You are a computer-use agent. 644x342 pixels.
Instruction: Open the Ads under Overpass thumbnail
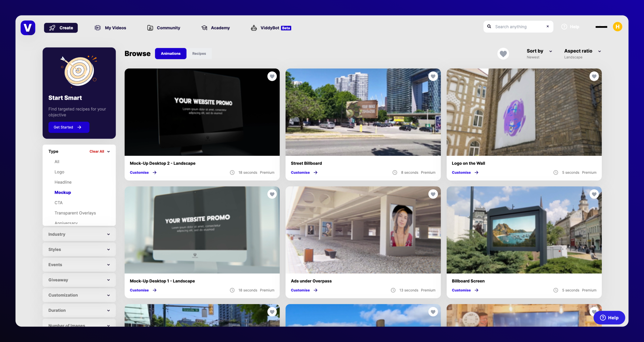click(363, 230)
